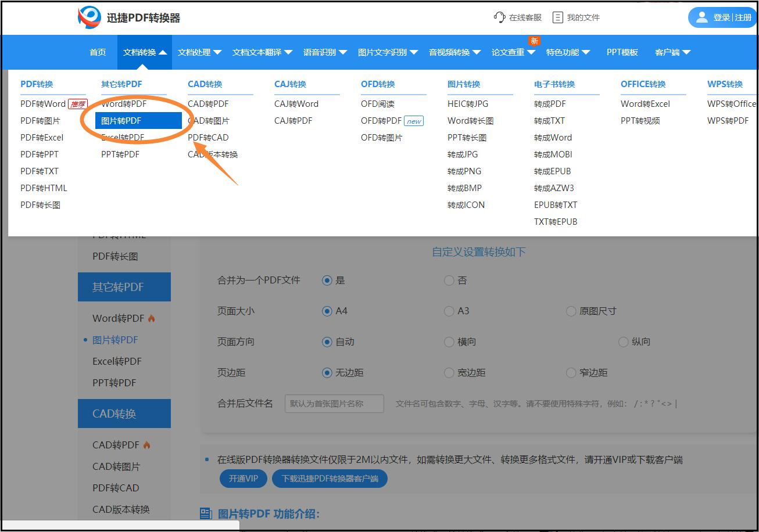Click 下载迅捷PDF转换器客户端 button
This screenshot has height=532, width=759.
[x=330, y=478]
